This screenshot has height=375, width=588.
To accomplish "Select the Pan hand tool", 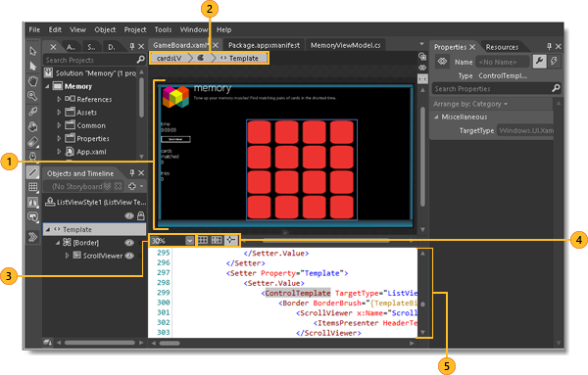I will (x=33, y=81).
